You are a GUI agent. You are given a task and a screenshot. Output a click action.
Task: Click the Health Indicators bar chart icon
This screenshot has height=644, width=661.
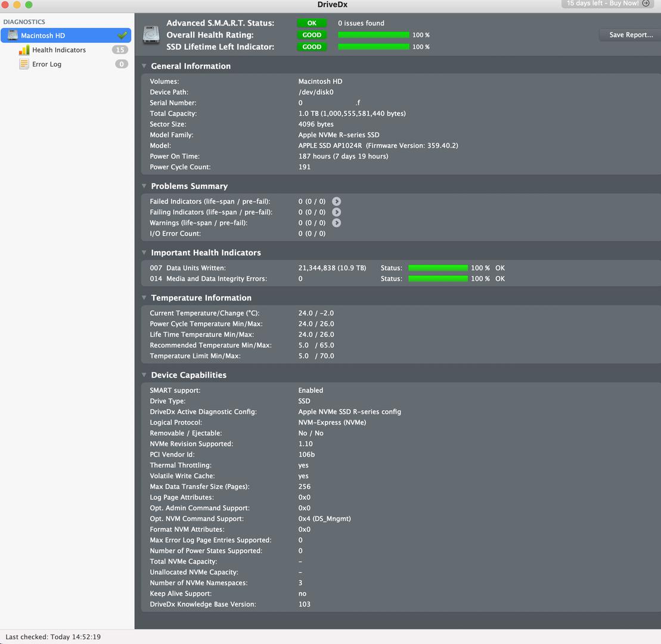24,49
